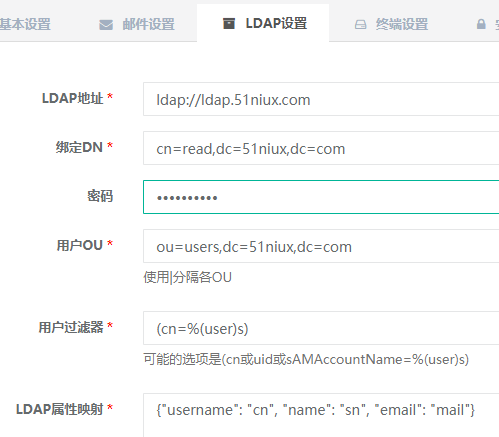Click the envelope icon on mail settings tab
Screen dimensions: 499x437
(106, 25)
